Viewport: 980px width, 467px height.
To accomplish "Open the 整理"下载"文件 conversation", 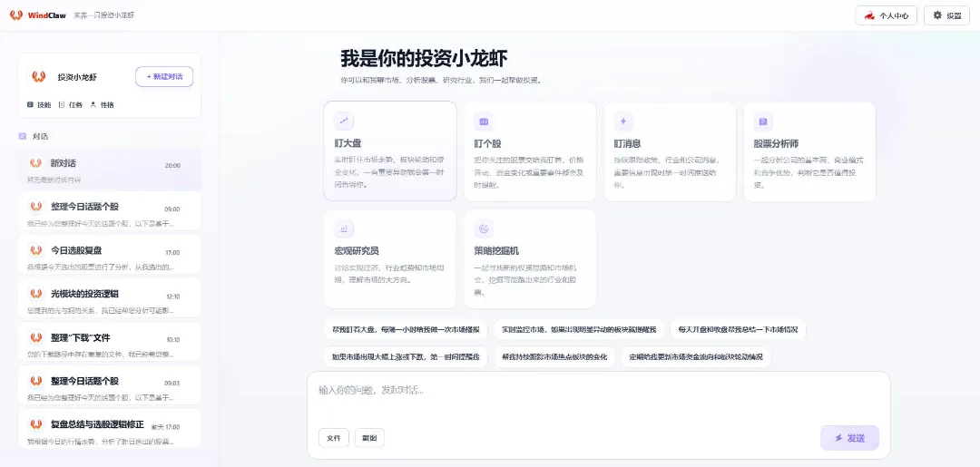I will pyautogui.click(x=110, y=344).
